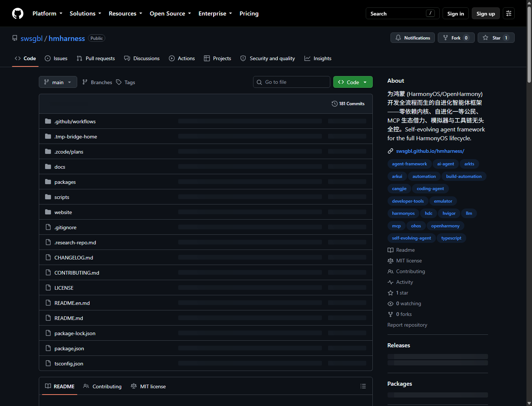Image resolution: width=532 pixels, height=406 pixels.
Task: Open the appearance settings icon next to Sign up
Action: [509, 13]
